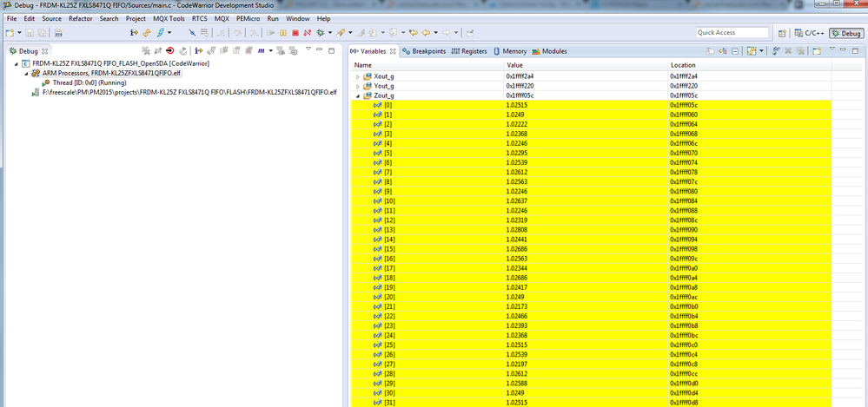
Task: Open the Help menu
Action: click(324, 18)
